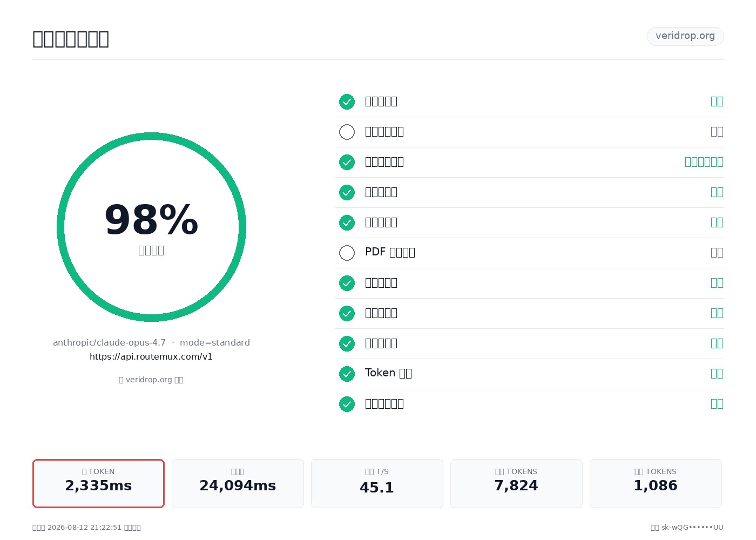This screenshot has width=756, height=540.
Task: Click the 2026-08-12 21:22:51 timestamp
Action: click(x=85, y=528)
